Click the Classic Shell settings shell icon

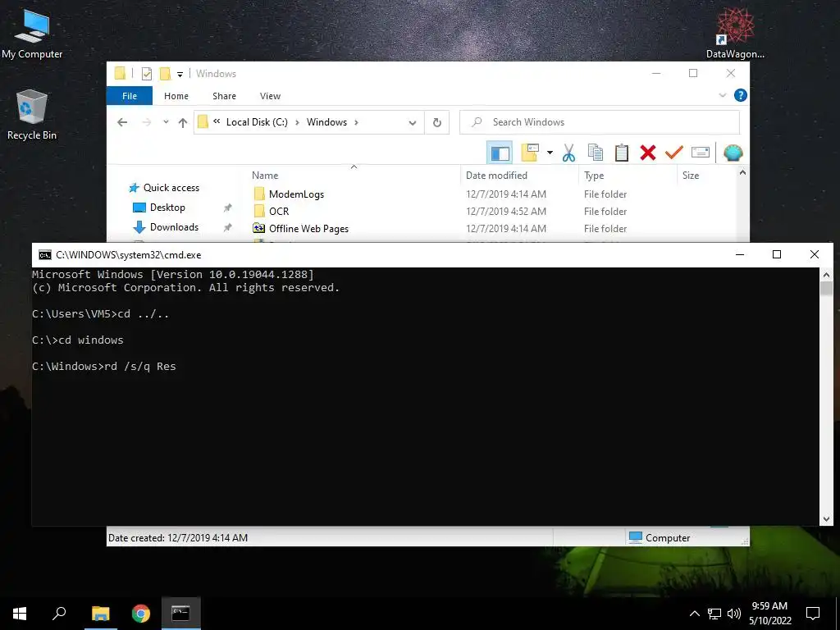click(733, 153)
